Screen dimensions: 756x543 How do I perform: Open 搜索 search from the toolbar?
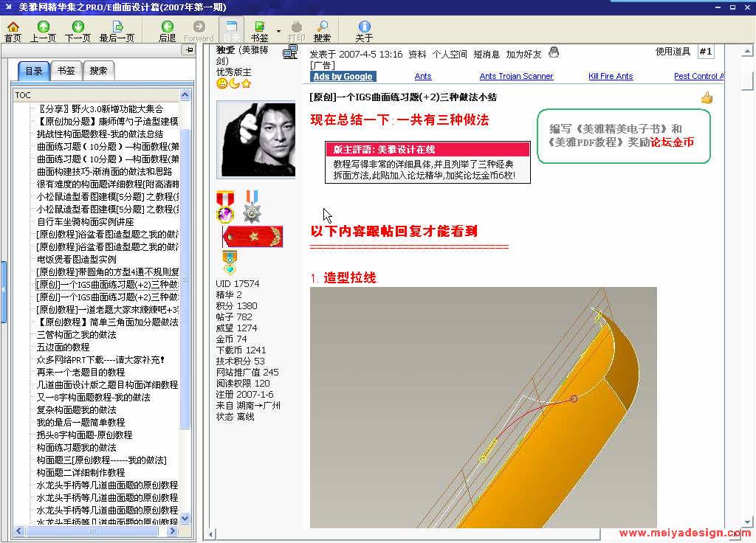[322, 31]
